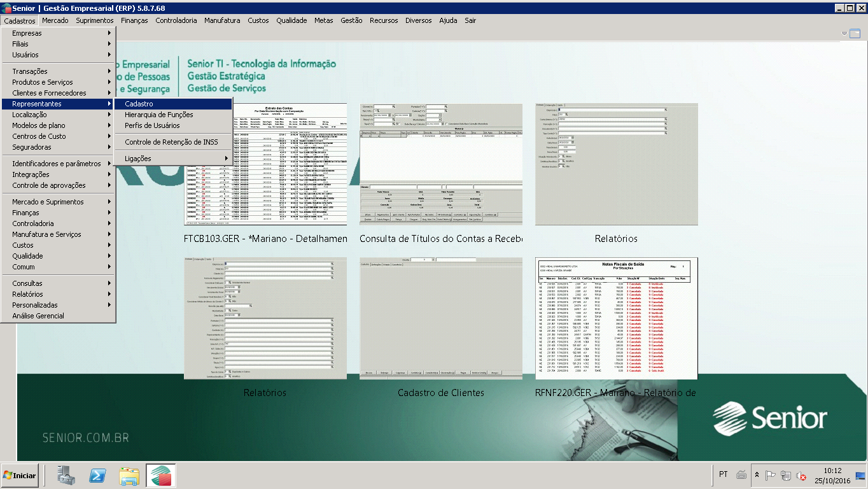Expand Modelos de plano submenu
Image resolution: width=868 pixels, height=489 pixels.
tap(58, 125)
